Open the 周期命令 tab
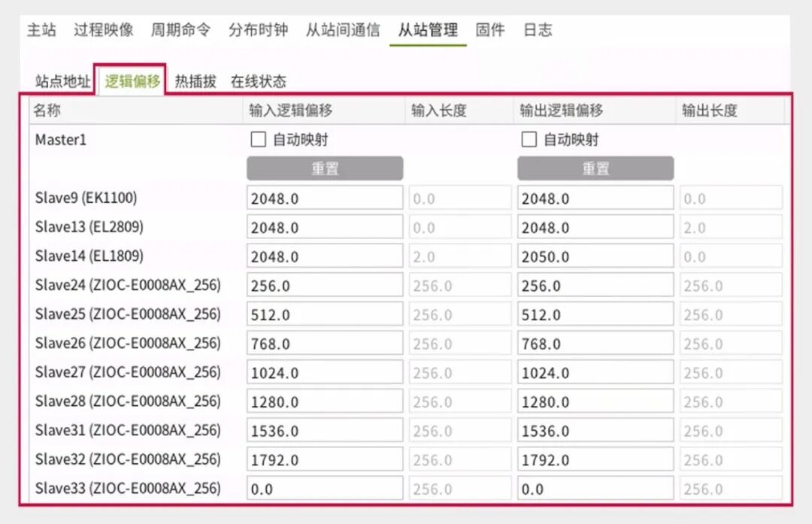The height and width of the screenshot is (524, 812). (x=180, y=29)
